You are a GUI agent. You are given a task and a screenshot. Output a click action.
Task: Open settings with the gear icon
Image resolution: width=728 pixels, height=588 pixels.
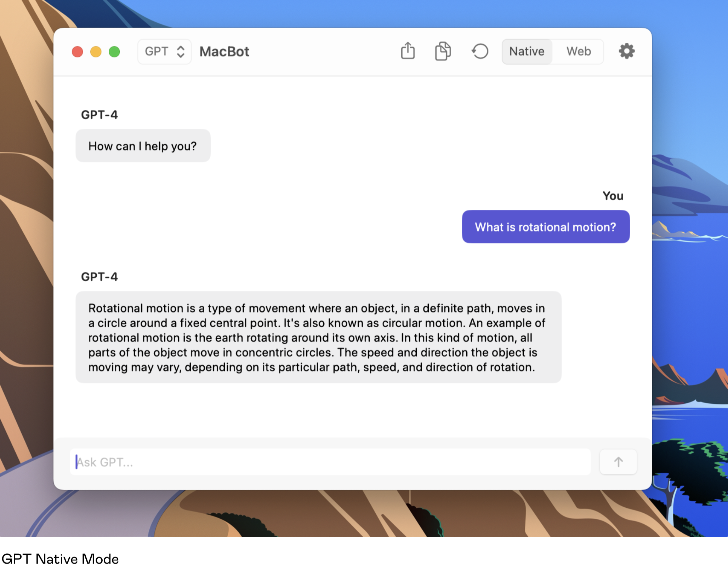626,51
